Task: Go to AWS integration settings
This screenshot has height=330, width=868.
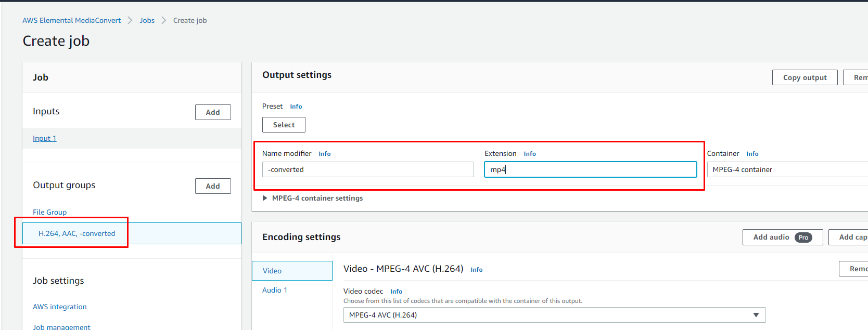Action: (60, 307)
